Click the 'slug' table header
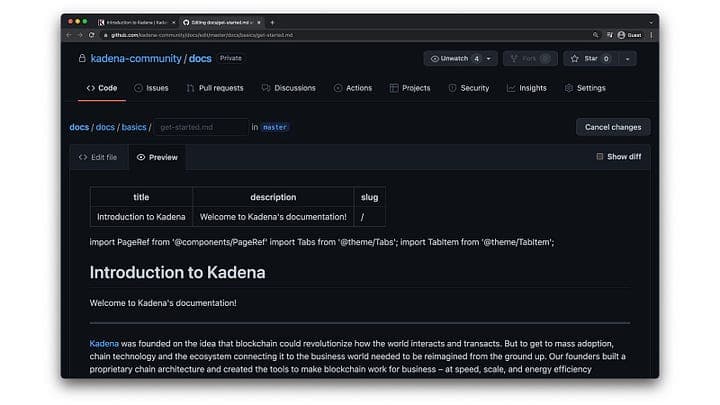 369,197
